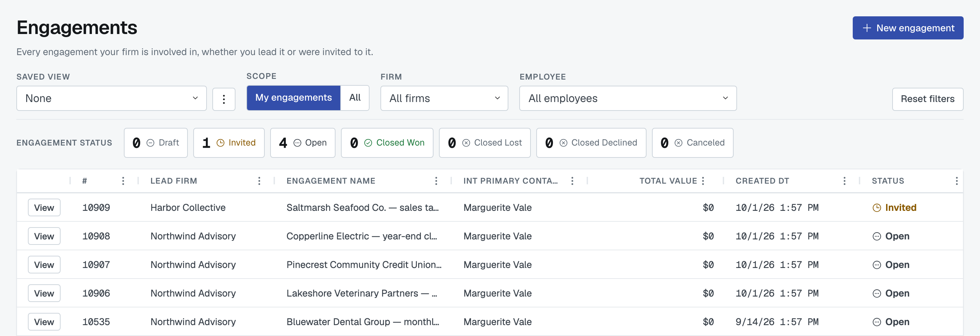
Task: View engagement 10909
Action: coord(44,208)
